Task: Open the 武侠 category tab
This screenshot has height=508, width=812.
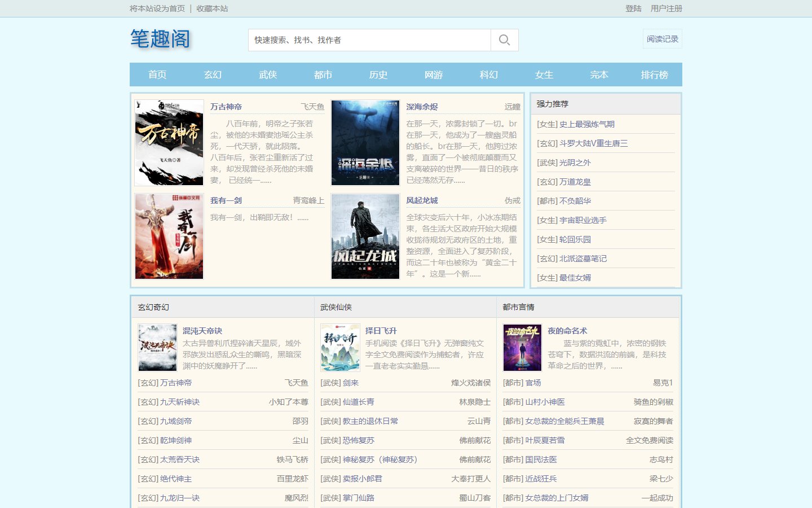Action: 268,75
